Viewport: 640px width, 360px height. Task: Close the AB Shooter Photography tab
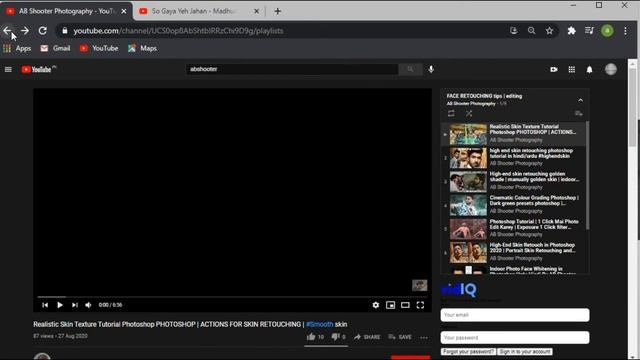click(x=124, y=11)
